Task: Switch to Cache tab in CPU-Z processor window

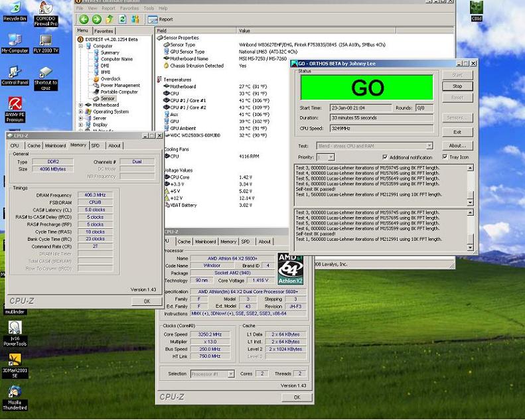Action: [184, 242]
